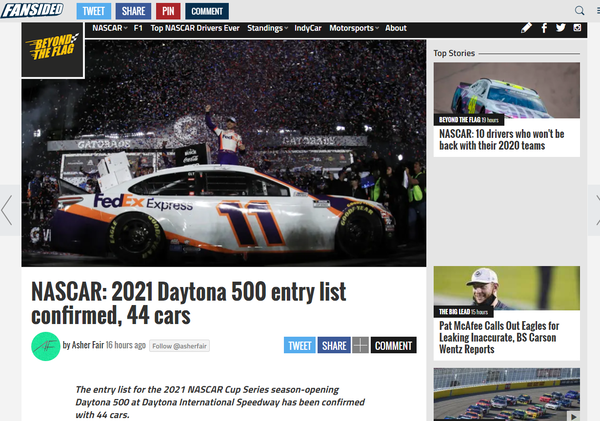Go to next article arrow

596,210
